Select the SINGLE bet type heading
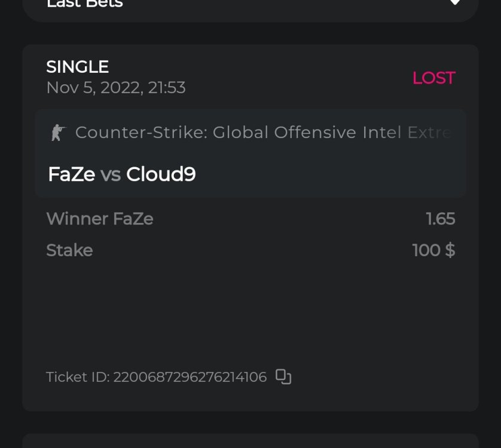 (x=77, y=66)
